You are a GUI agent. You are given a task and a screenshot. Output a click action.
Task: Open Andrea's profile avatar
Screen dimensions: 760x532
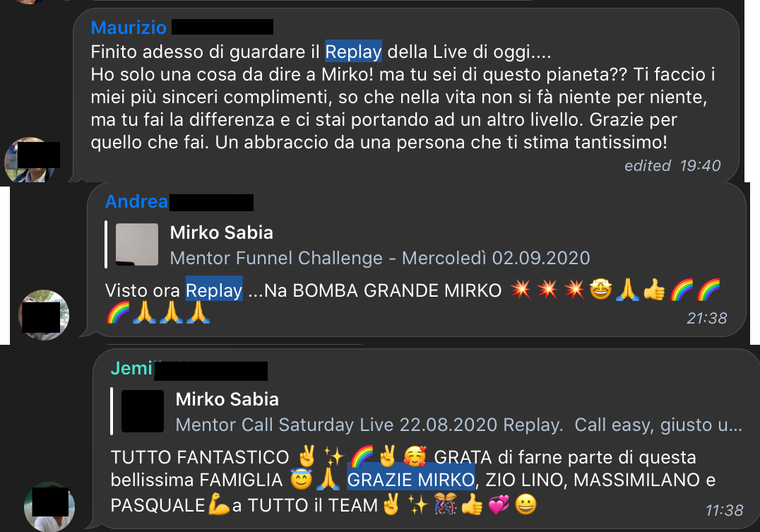coord(44,315)
